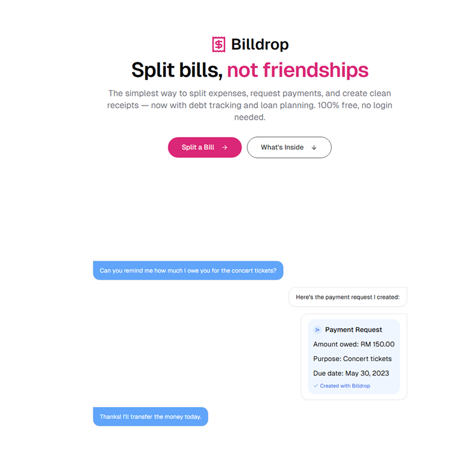
Task: Click the dollar sign inside the Billdrop logo
Action: coord(218,44)
